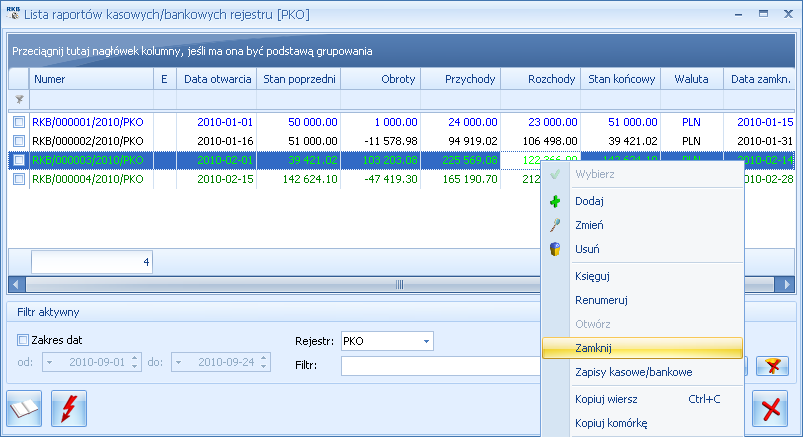This screenshot has height=437, width=803.
Task: Choose Kopiuj wiersz in the context menu
Action: (643, 399)
